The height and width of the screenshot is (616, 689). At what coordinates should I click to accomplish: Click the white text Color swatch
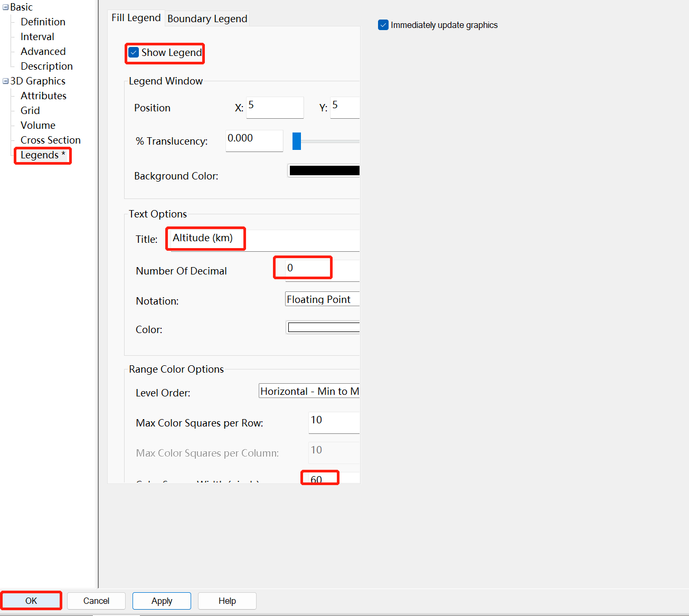(323, 328)
